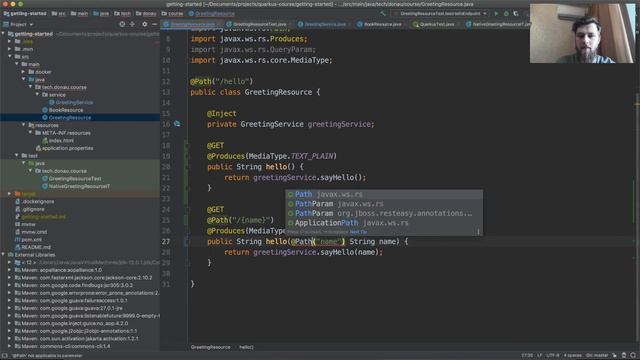The height and width of the screenshot is (360, 640).
Task: Select mvnw.cmd in project tree
Action: 34,232
